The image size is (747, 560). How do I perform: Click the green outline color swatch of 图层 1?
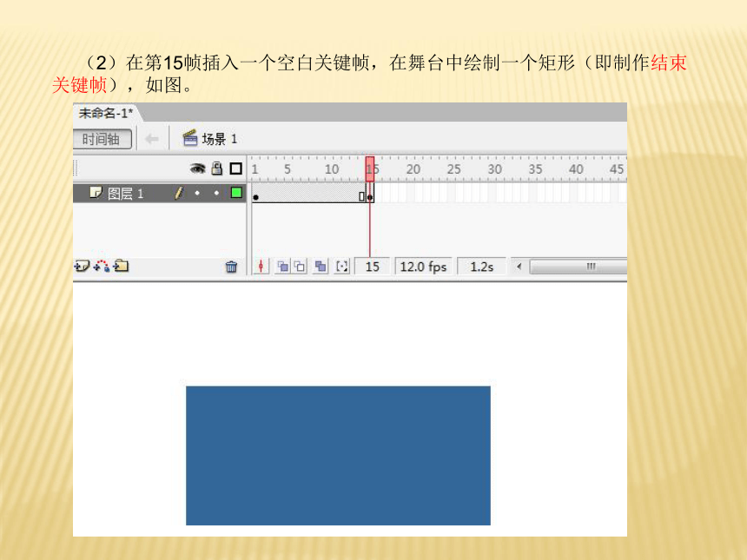(236, 193)
